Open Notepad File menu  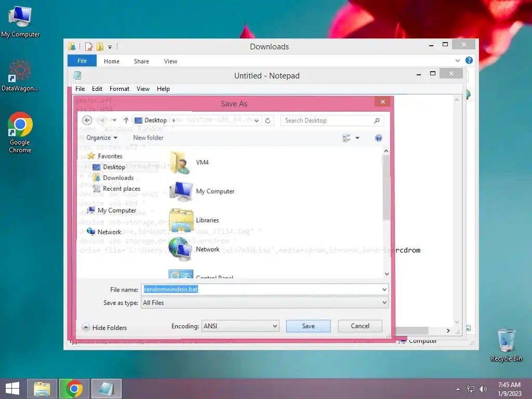80,89
